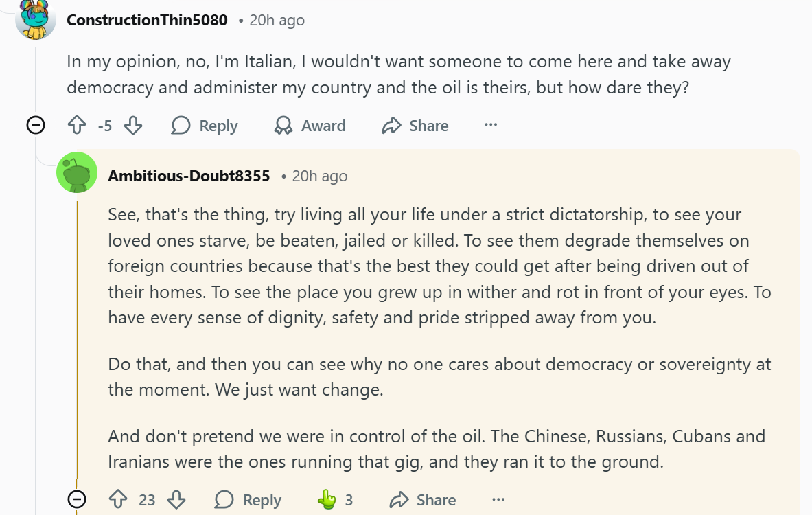The width and height of the screenshot is (812, 515).
Task: Click the pointing hand award icon
Action: (327, 499)
